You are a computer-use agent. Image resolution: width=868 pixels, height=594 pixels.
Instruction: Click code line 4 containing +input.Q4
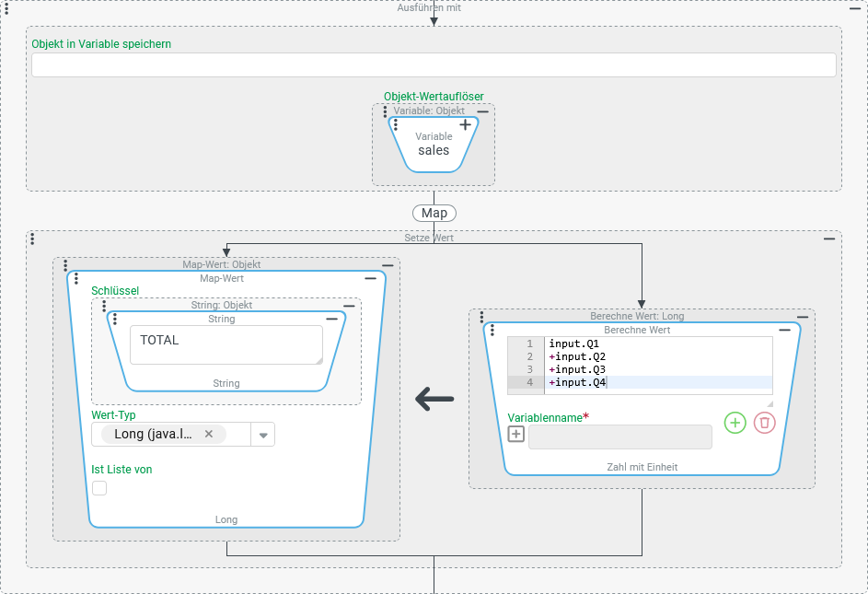[644, 382]
